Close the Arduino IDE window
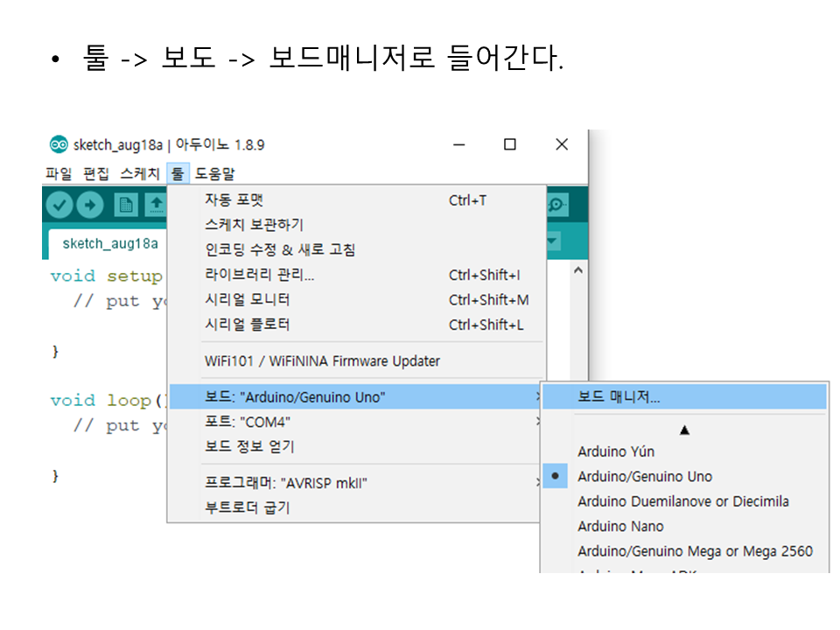Image resolution: width=840 pixels, height=630 pixels. pos(562,144)
